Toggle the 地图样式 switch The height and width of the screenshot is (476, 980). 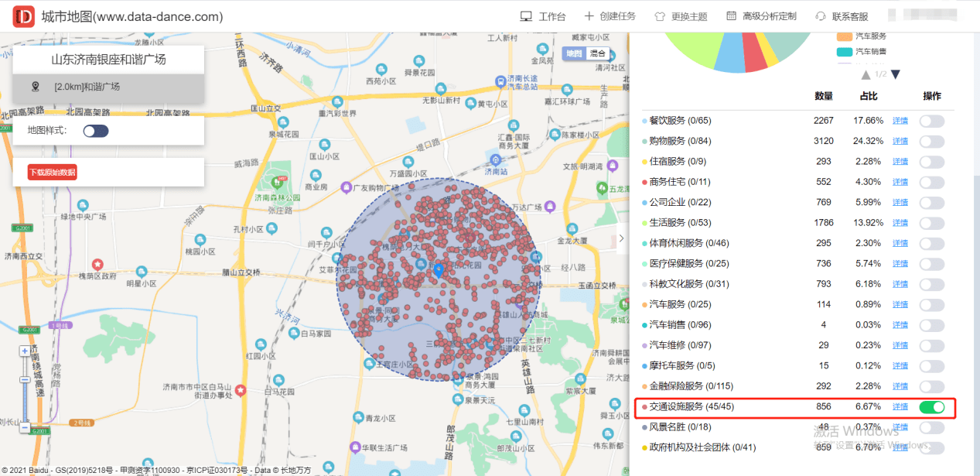pos(96,131)
